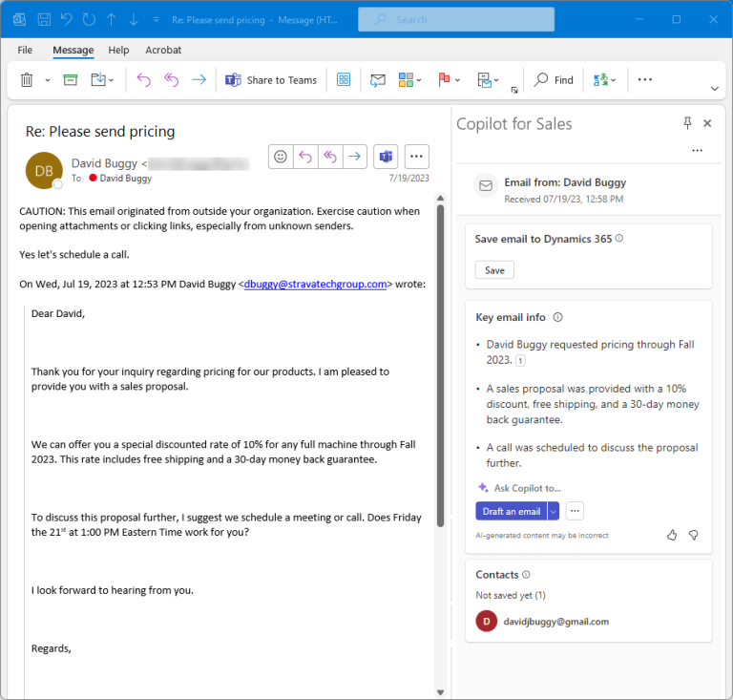Open the Translate dropdown in ribbon
The image size is (733, 700).
[x=604, y=80]
